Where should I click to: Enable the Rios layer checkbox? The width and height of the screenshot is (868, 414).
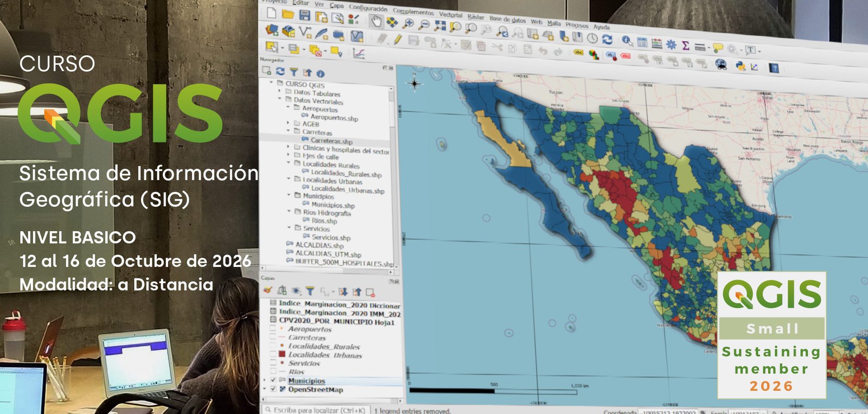[273, 371]
